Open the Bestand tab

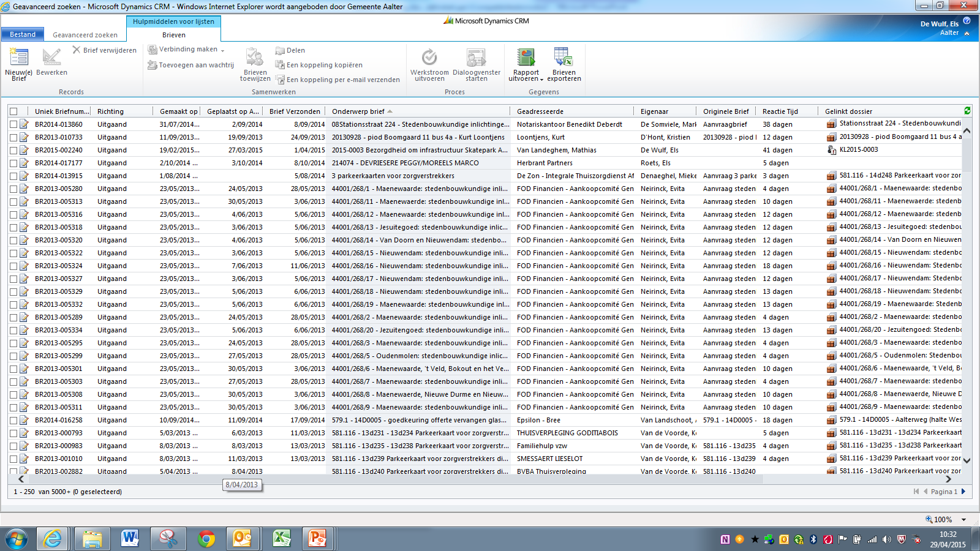point(23,34)
